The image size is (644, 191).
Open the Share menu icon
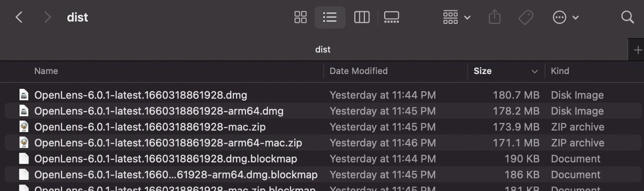494,17
